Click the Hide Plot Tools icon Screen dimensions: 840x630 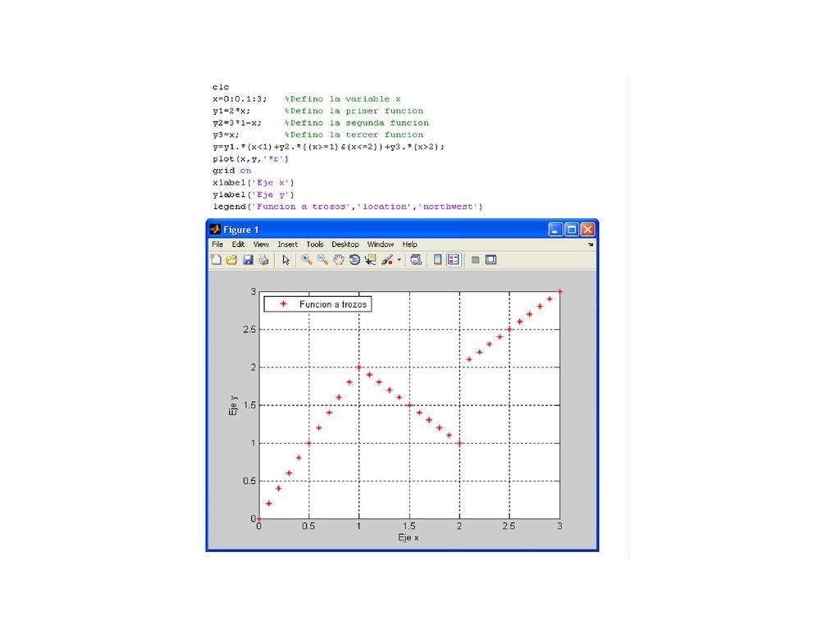[475, 260]
